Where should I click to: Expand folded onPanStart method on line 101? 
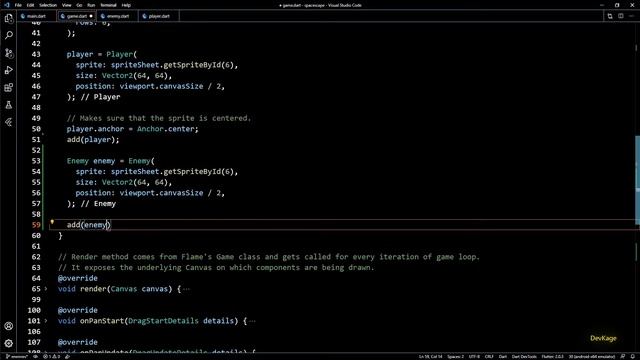click(46, 321)
